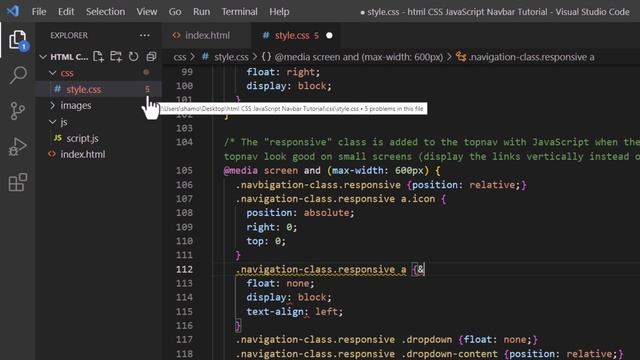640x360 pixels.
Task: Open the Search view in activity bar
Action: point(18,75)
